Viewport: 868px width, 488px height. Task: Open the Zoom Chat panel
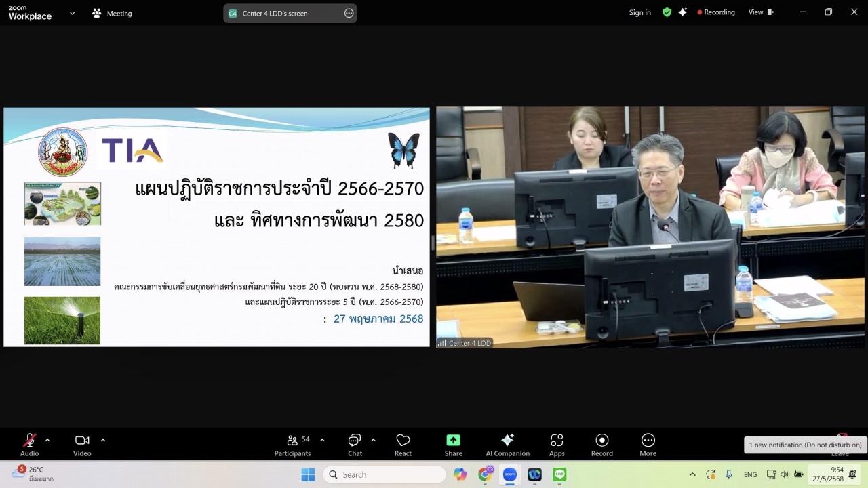[355, 444]
